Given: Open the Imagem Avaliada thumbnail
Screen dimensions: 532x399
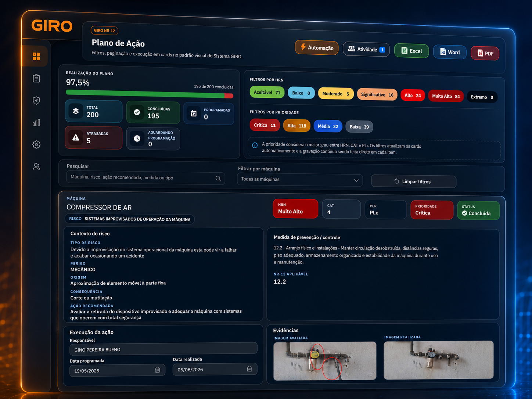Looking at the screenshot, I should (325, 361).
